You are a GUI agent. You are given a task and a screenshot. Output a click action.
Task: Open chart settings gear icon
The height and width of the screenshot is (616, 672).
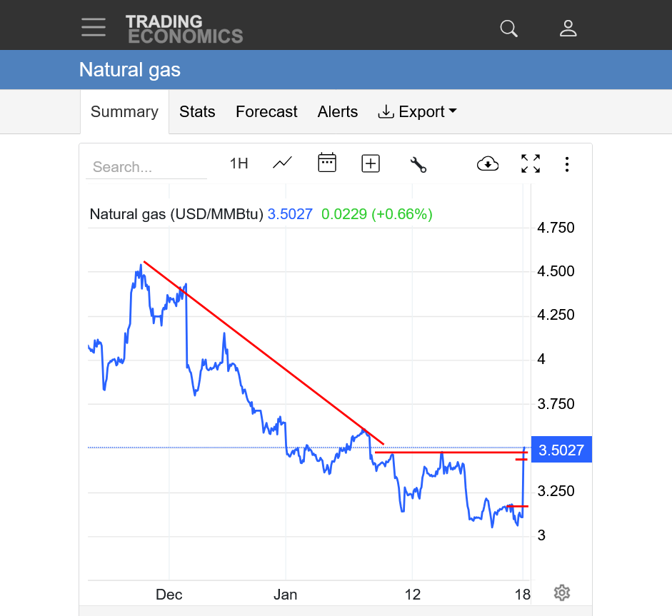point(562,592)
